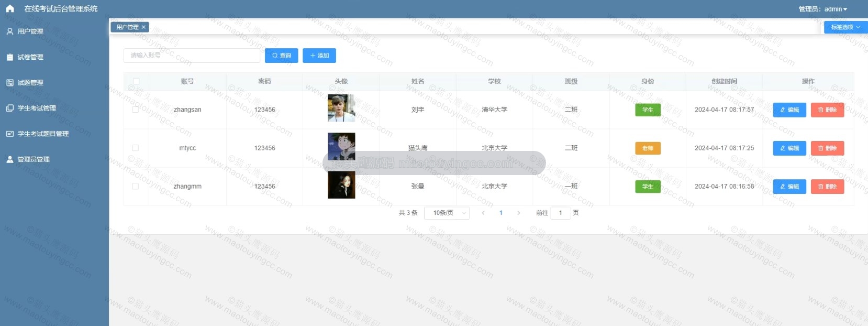
Task: Click the name 张曼
Action: click(x=418, y=186)
